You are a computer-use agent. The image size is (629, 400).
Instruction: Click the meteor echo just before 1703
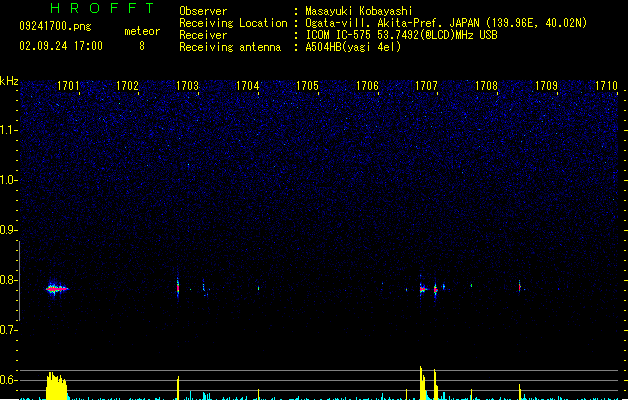[x=178, y=287]
